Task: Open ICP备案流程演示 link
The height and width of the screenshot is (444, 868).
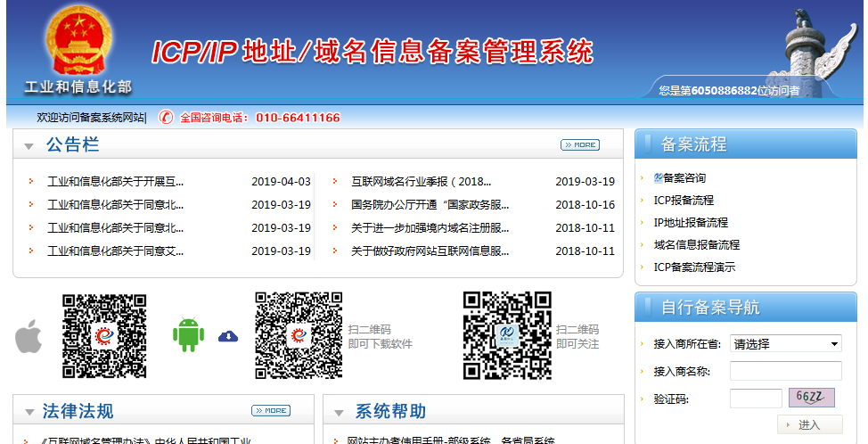Action: click(x=694, y=267)
